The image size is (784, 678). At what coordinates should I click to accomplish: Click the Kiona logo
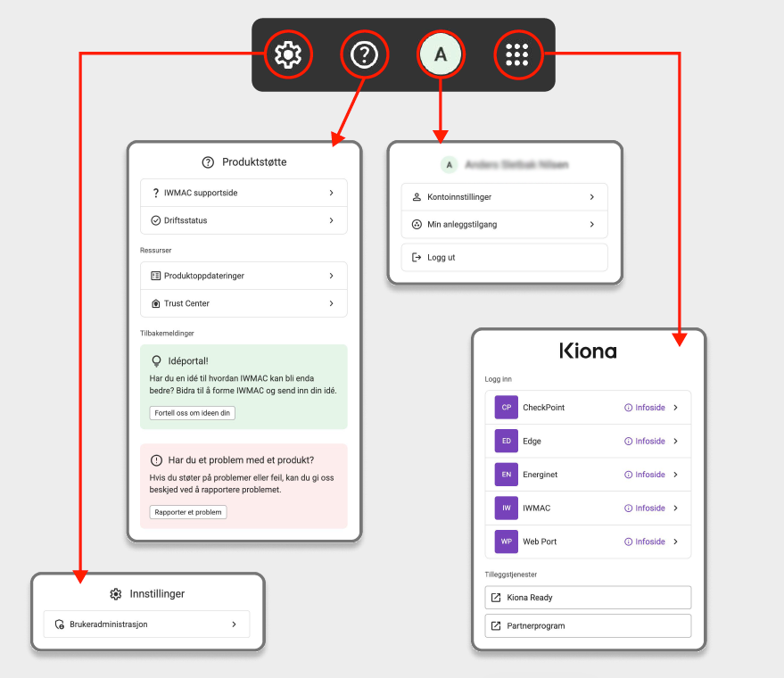588,351
